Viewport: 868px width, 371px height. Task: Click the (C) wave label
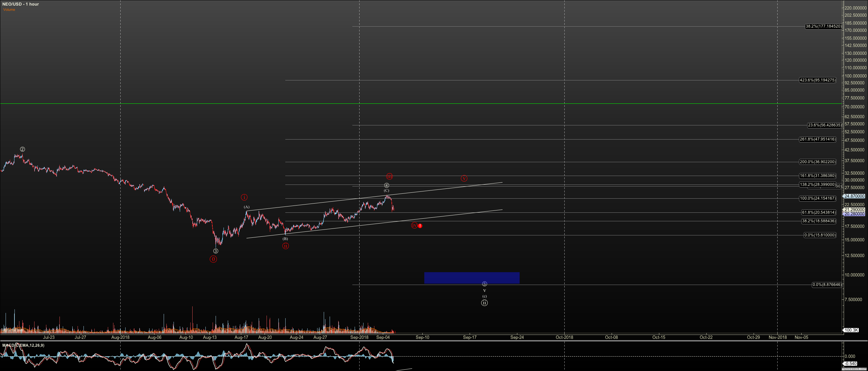(x=387, y=190)
